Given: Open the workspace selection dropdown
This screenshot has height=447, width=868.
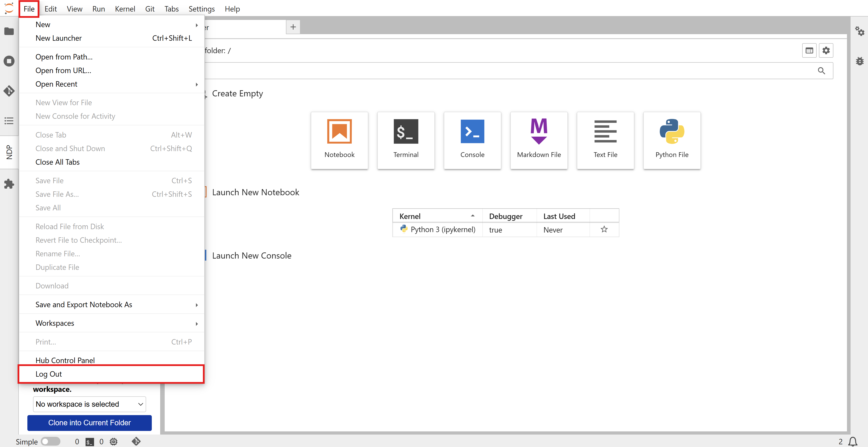Looking at the screenshot, I should pyautogui.click(x=89, y=404).
